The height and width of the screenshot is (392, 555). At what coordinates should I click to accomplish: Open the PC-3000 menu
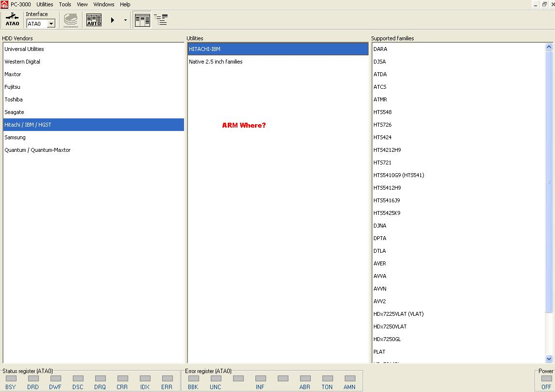point(20,4)
